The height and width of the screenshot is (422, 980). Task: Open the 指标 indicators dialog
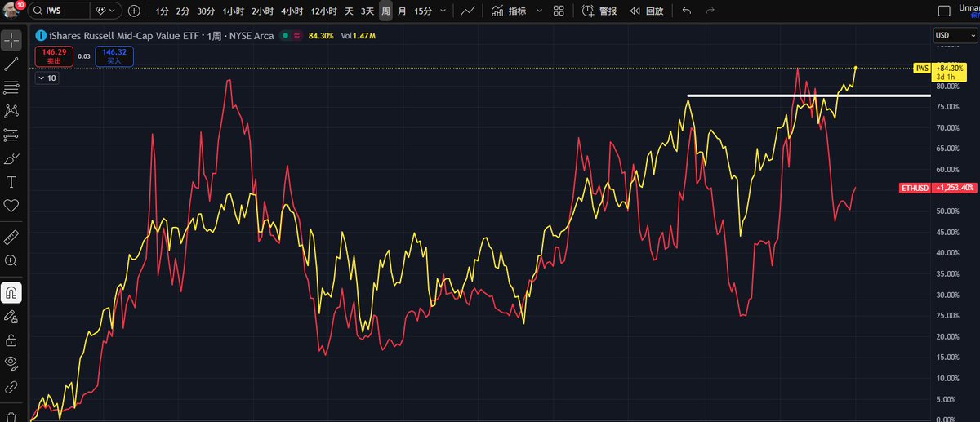[x=509, y=11]
